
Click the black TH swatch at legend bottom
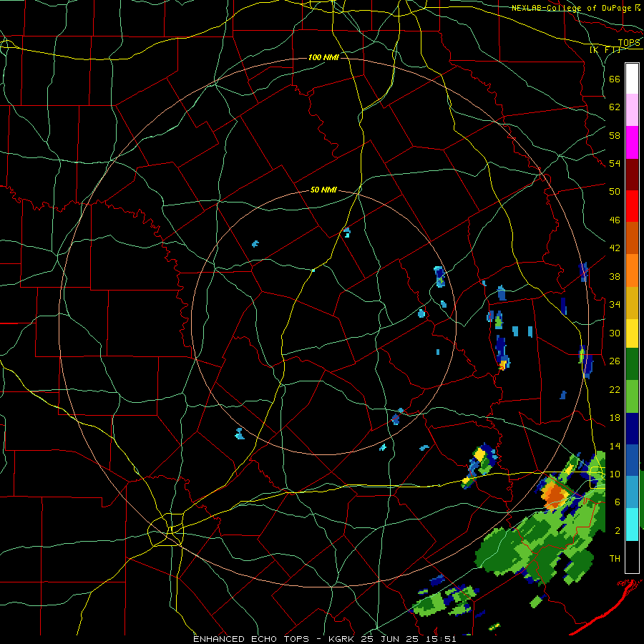click(x=632, y=557)
